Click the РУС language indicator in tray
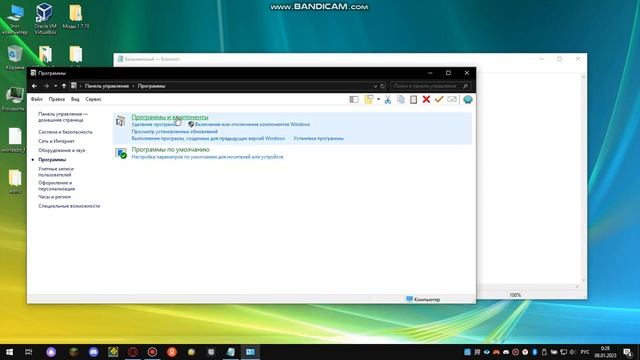Image resolution: width=640 pixels, height=360 pixels. 585,352
